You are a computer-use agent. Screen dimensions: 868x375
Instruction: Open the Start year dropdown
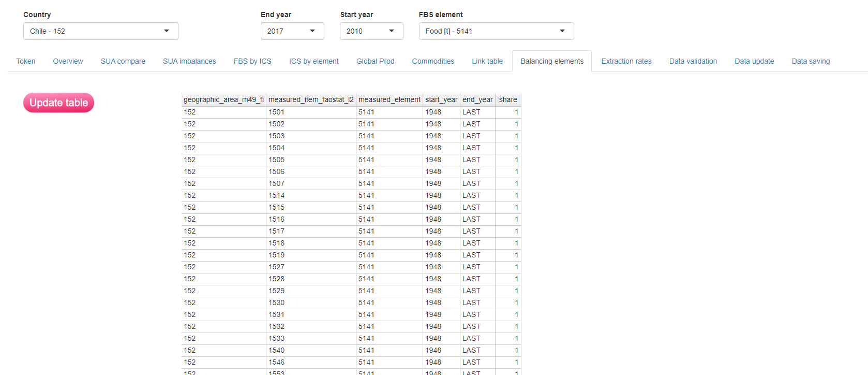click(x=371, y=31)
